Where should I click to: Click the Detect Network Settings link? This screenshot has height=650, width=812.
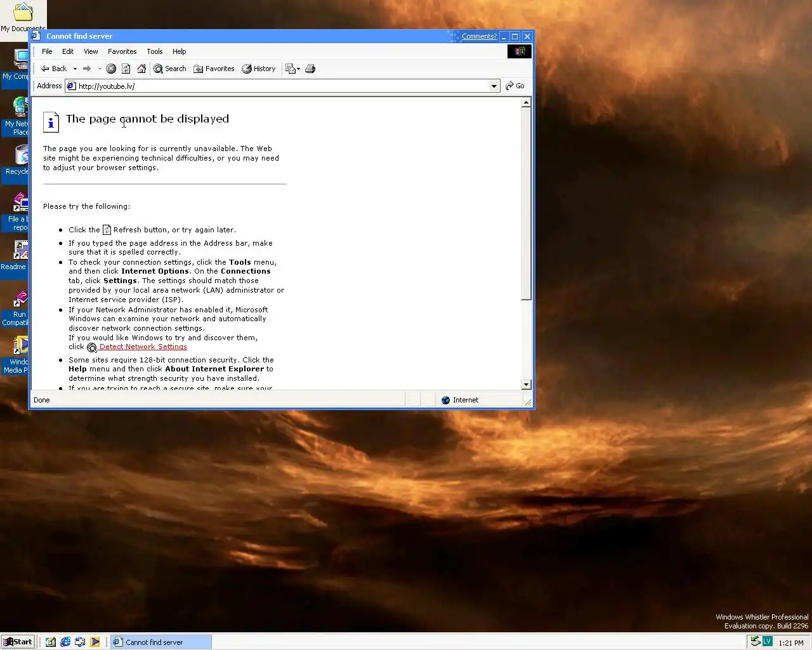click(x=143, y=347)
